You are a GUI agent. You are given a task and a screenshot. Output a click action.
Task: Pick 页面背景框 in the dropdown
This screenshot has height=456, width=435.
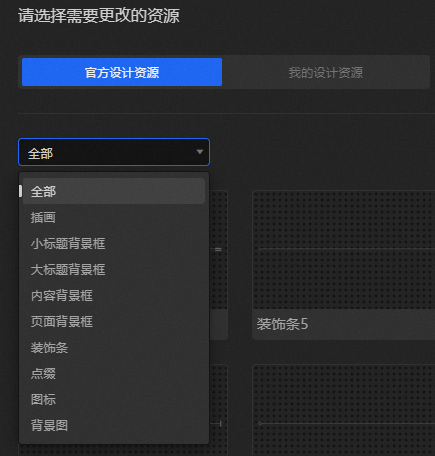click(114, 321)
